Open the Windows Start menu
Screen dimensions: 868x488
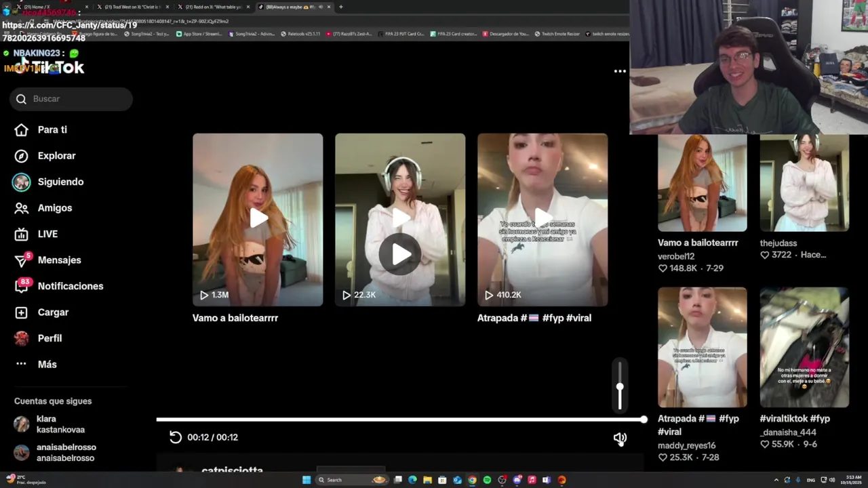(307, 480)
